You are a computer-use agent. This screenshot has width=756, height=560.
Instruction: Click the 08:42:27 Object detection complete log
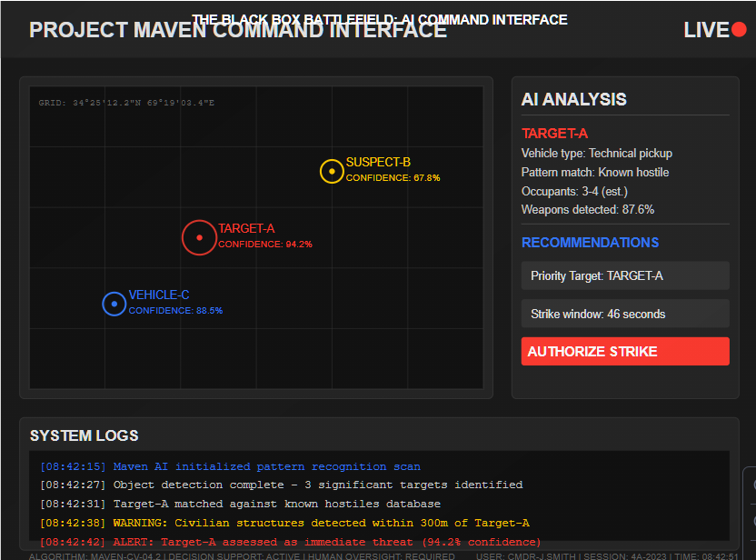coord(281,485)
